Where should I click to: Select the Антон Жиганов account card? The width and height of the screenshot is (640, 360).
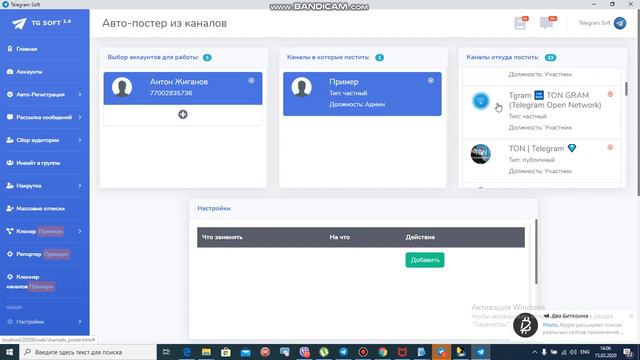(183, 89)
